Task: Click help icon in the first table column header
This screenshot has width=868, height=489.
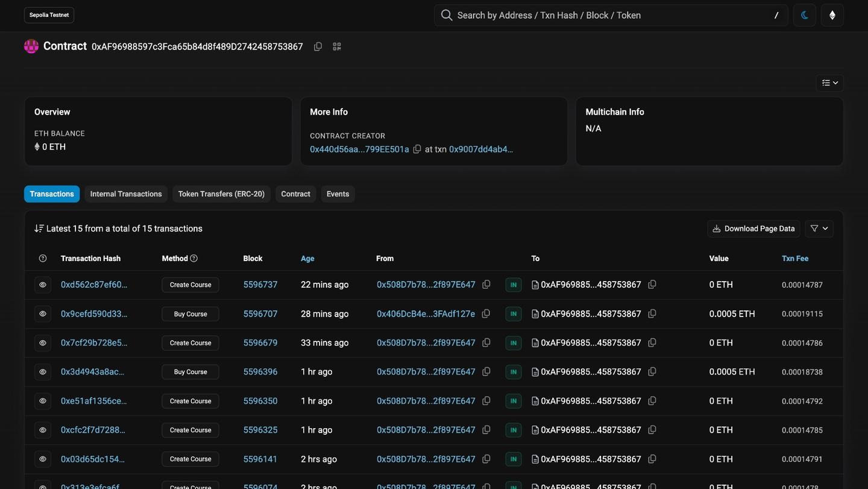Action: [x=43, y=258]
